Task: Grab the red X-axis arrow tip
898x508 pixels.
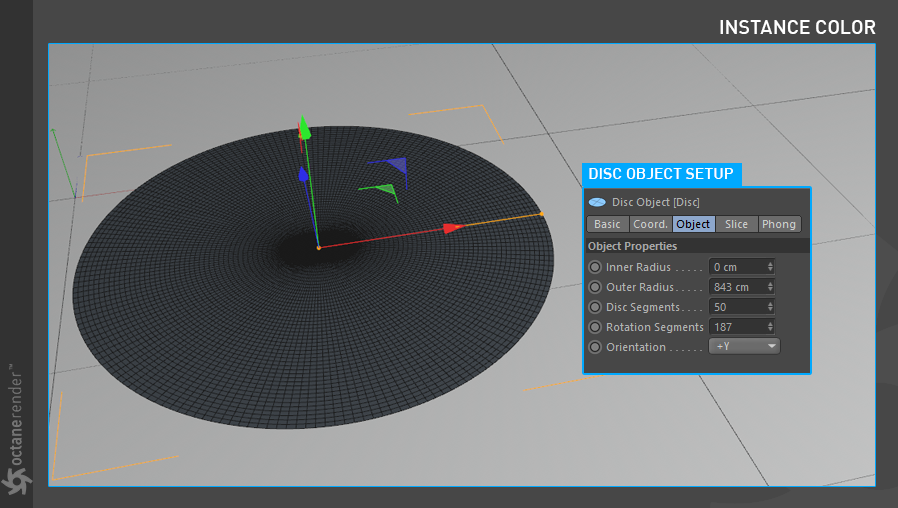Action: pos(452,228)
